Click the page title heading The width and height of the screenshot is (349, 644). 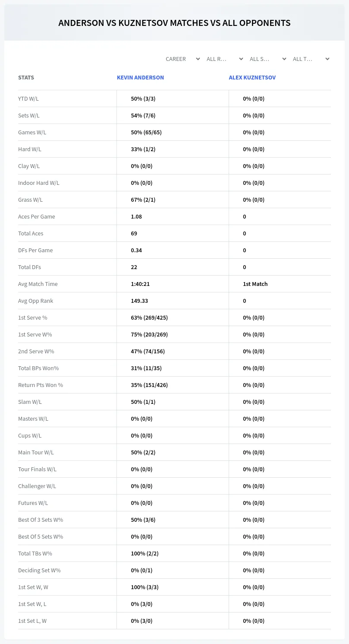click(174, 23)
